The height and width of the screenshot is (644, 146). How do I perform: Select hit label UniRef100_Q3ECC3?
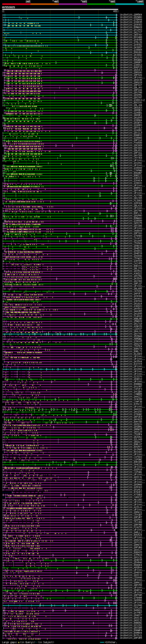(131, 178)
